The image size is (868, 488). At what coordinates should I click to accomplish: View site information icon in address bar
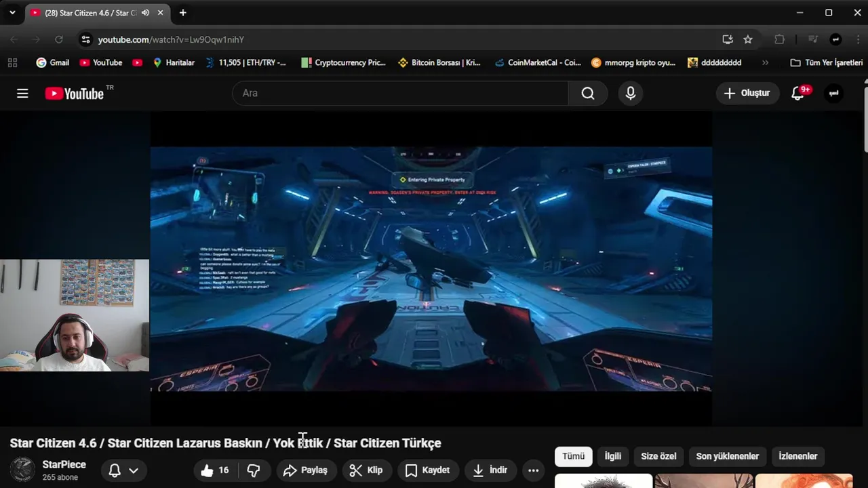tap(85, 40)
